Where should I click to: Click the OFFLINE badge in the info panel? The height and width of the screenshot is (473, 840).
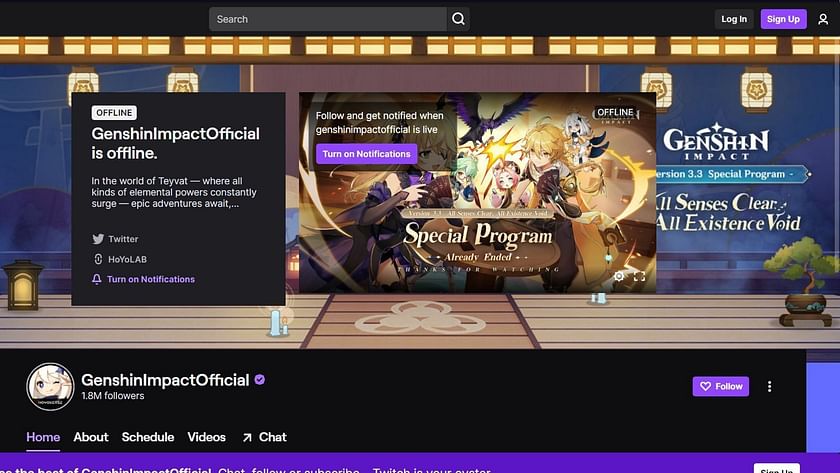(x=114, y=112)
